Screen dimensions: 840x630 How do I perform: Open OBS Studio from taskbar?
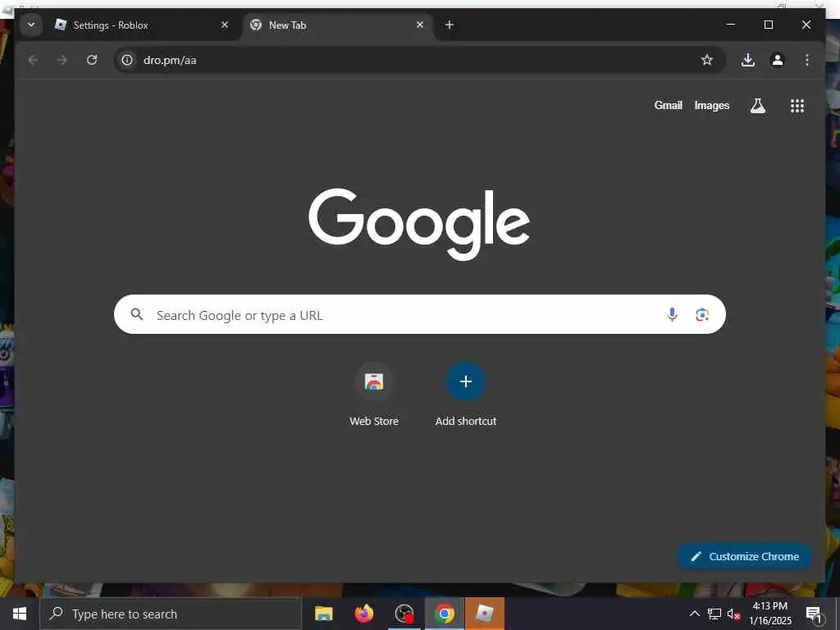(404, 614)
